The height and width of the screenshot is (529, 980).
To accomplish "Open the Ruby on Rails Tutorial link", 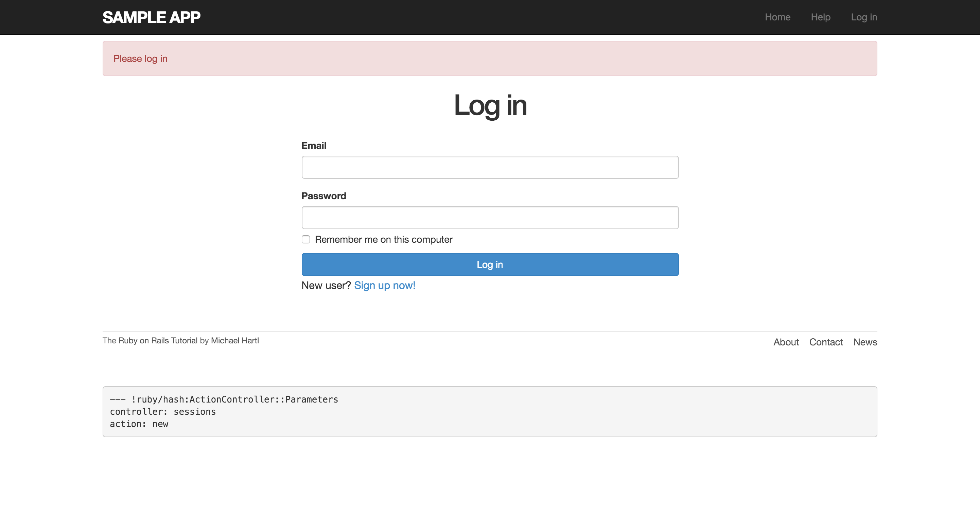I will coord(158,341).
